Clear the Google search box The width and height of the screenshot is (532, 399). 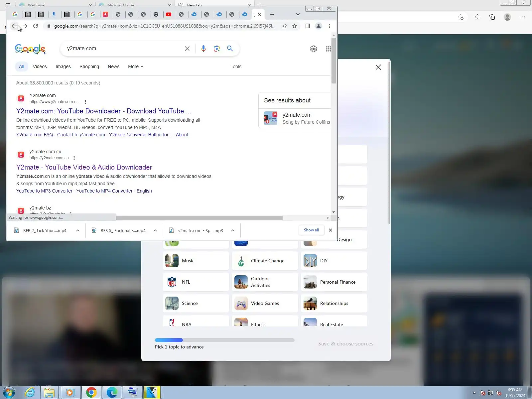click(187, 49)
